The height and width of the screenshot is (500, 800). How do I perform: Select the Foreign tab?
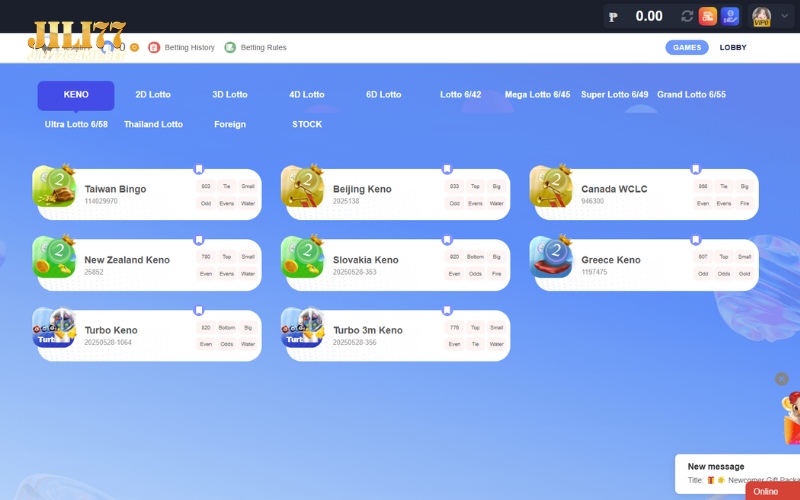pos(230,124)
